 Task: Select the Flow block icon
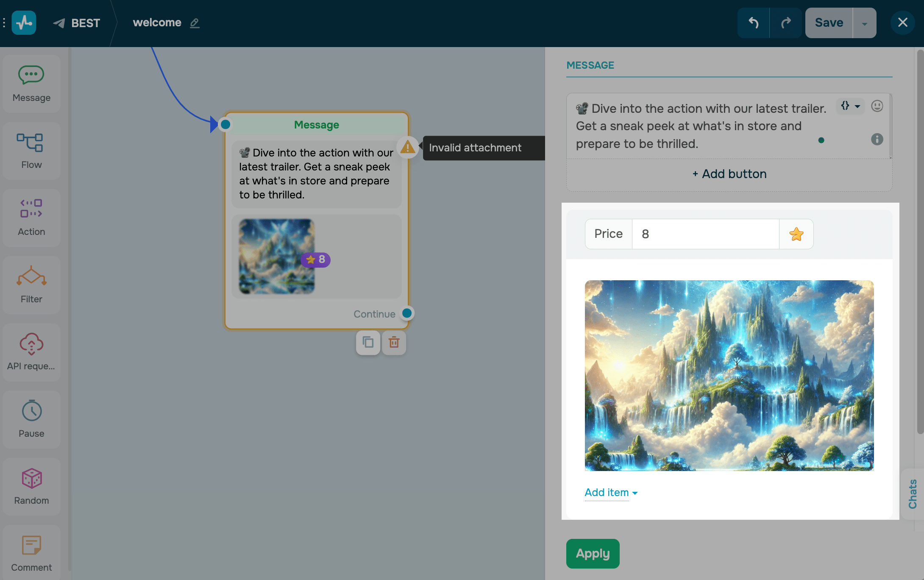point(30,143)
